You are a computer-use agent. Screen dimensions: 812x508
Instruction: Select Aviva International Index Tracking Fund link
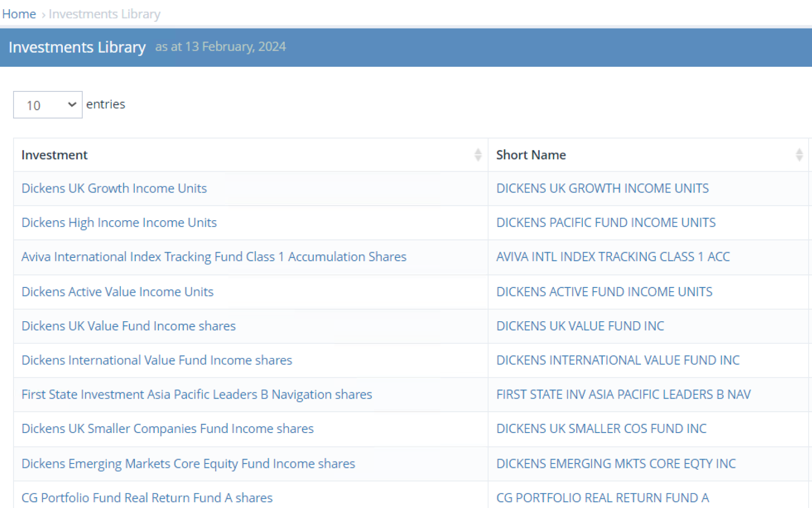pyautogui.click(x=214, y=257)
